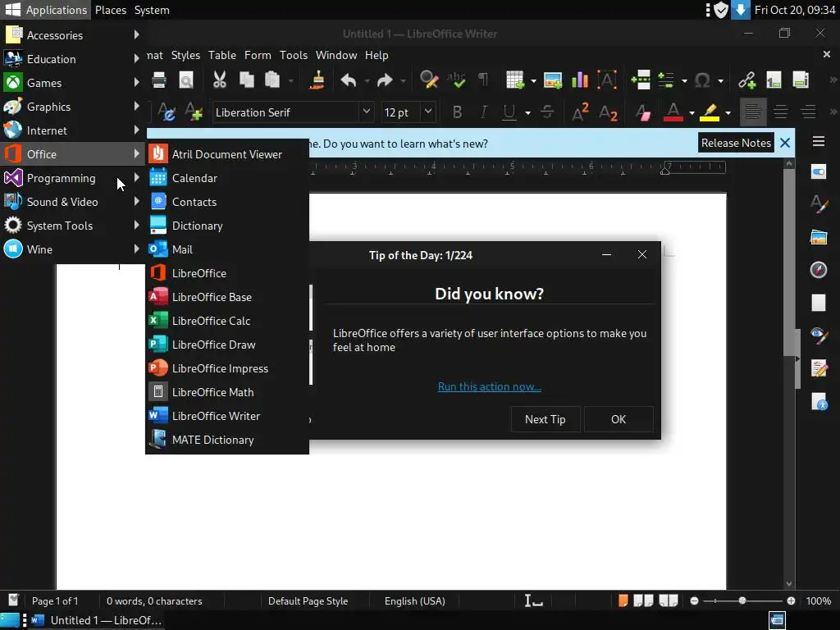Open the Places menu in the top panel
This screenshot has width=840, height=630.
coord(111,10)
